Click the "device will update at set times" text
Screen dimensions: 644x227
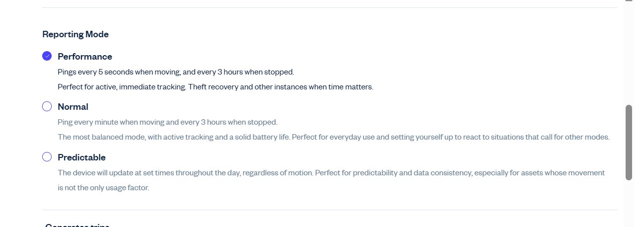coord(331,173)
